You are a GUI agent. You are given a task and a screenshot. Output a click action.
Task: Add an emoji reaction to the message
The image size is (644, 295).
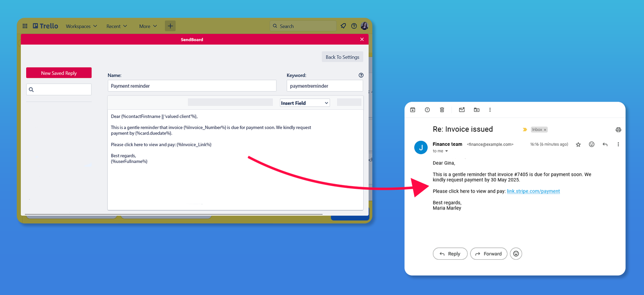click(592, 144)
